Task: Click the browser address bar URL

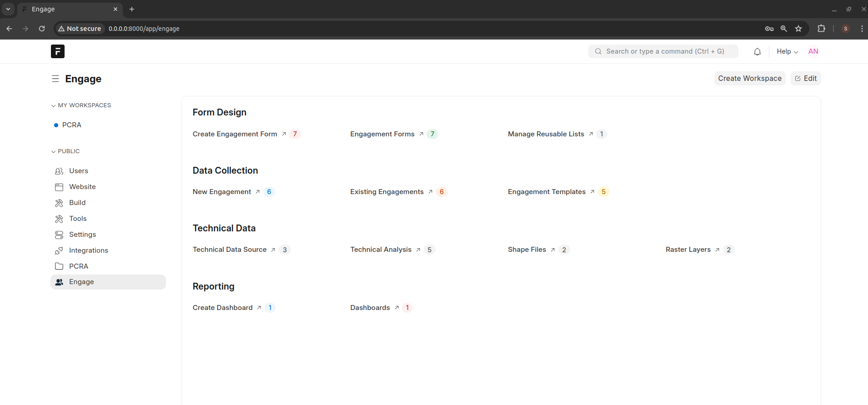Action: (144, 29)
